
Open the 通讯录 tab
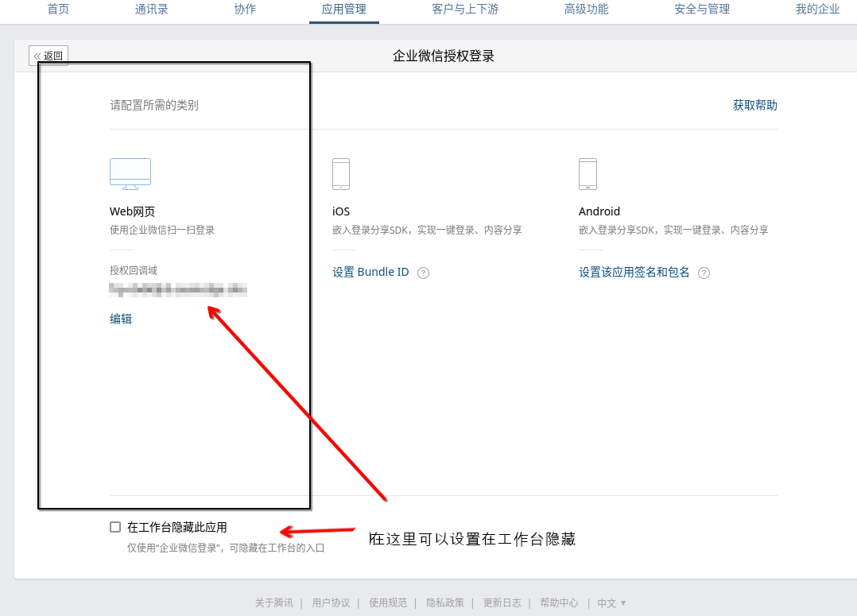tap(151, 10)
